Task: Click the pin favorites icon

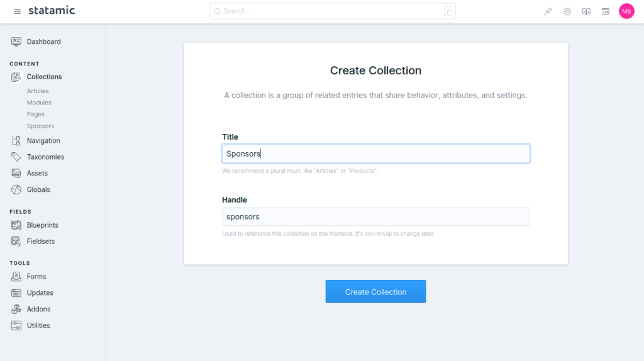Action: point(548,11)
